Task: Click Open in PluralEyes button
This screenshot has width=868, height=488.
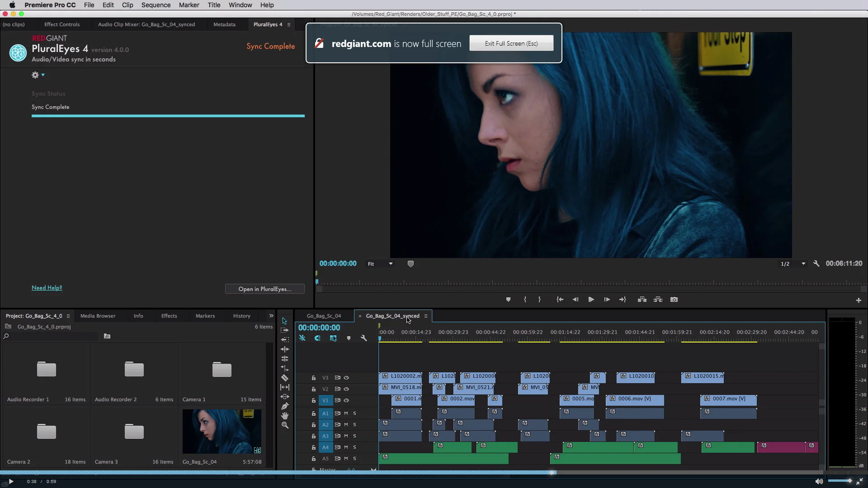Action: point(264,289)
